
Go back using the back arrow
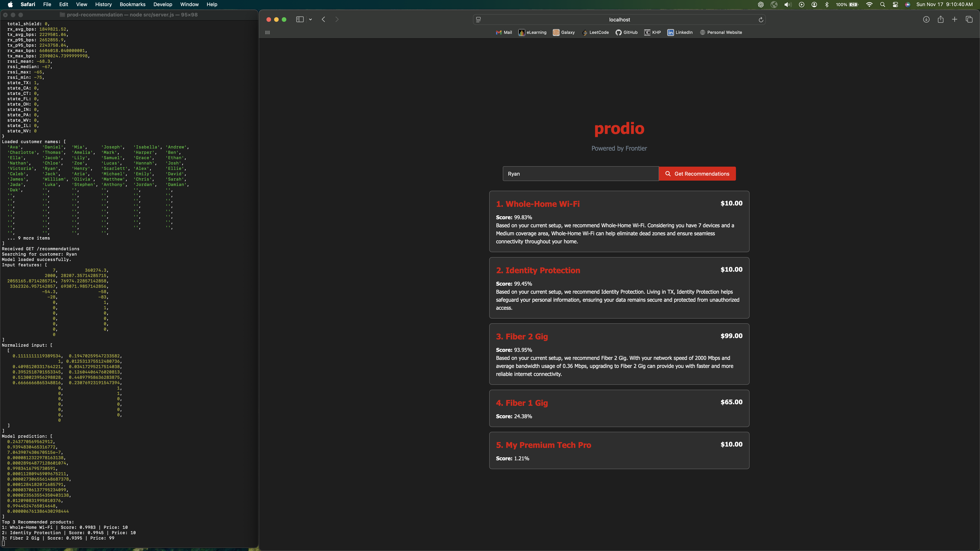point(323,19)
